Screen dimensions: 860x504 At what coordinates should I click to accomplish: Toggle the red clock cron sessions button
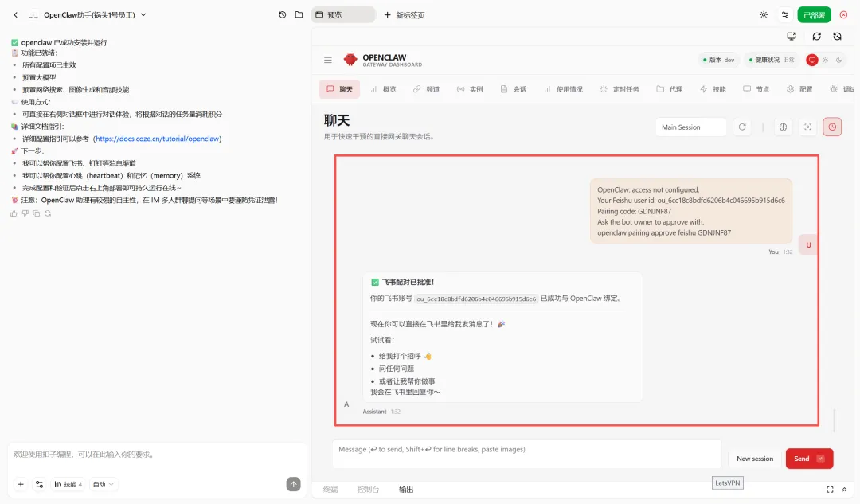point(832,127)
